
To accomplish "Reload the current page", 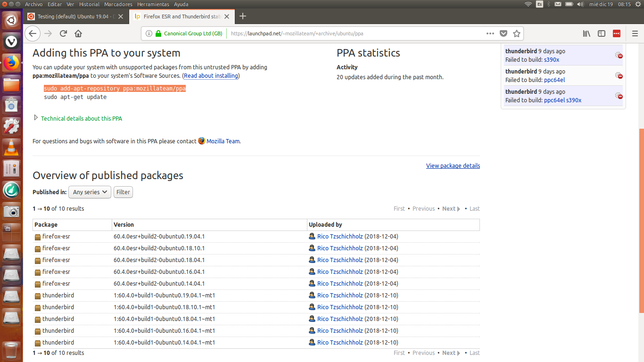I will pos(63,33).
